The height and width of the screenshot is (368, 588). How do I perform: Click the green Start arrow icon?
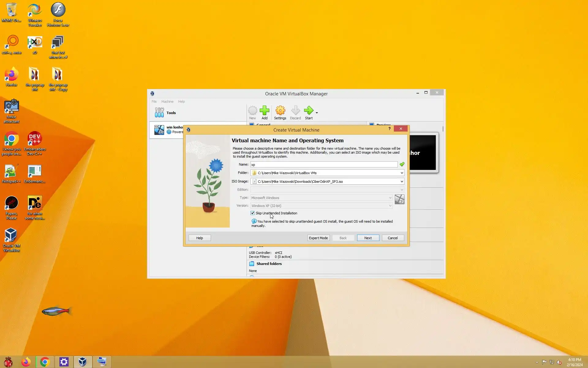click(x=308, y=111)
